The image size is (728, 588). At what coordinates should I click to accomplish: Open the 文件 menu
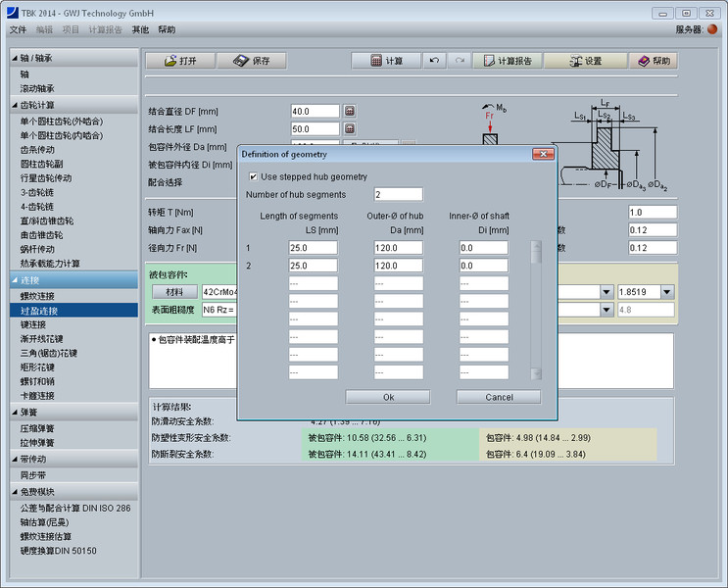tap(18, 30)
